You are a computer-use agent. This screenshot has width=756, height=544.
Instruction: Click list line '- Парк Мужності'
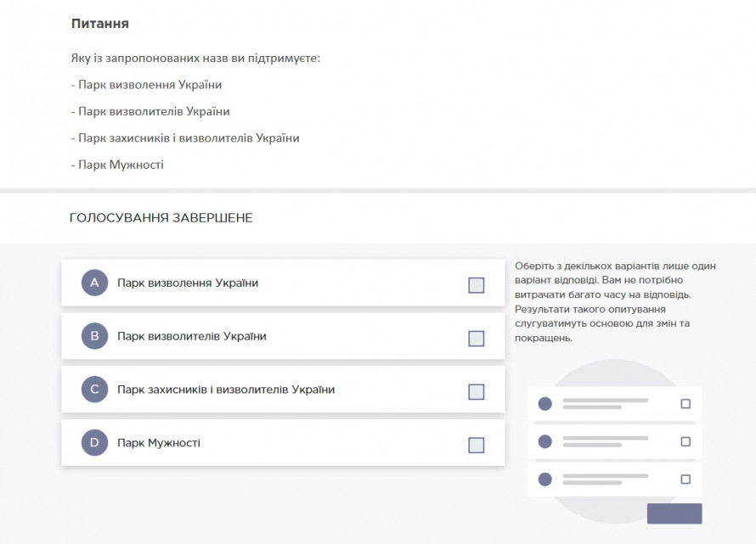coord(117,165)
